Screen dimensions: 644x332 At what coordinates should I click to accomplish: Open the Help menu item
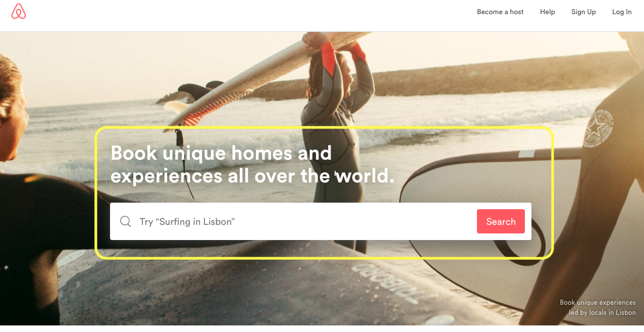click(x=548, y=12)
